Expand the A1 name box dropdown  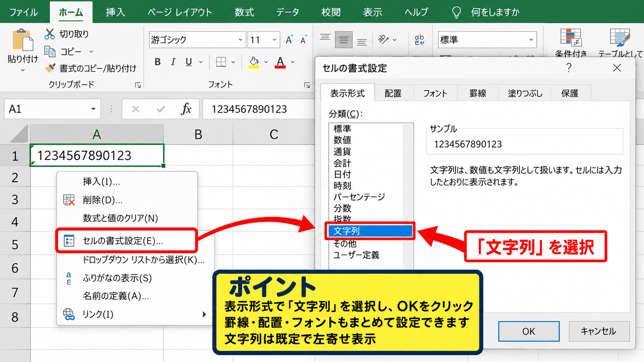coord(93,109)
